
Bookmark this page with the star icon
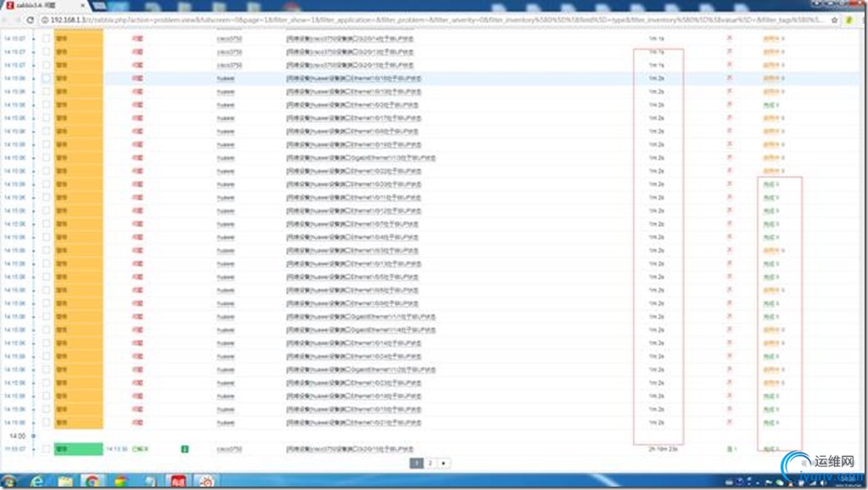coord(834,20)
